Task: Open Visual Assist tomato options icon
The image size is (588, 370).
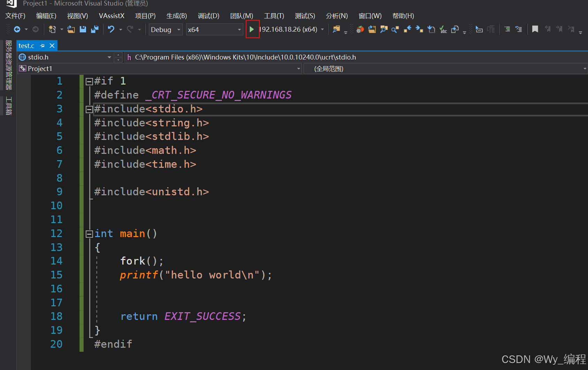Action: click(x=360, y=30)
